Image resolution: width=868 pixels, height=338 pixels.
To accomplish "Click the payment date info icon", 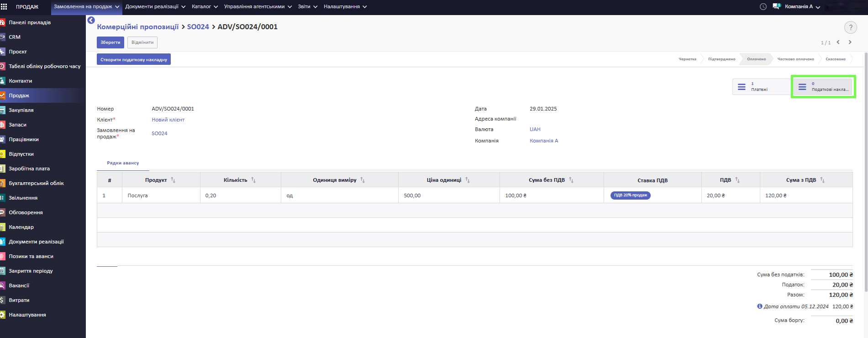I will [x=760, y=306].
